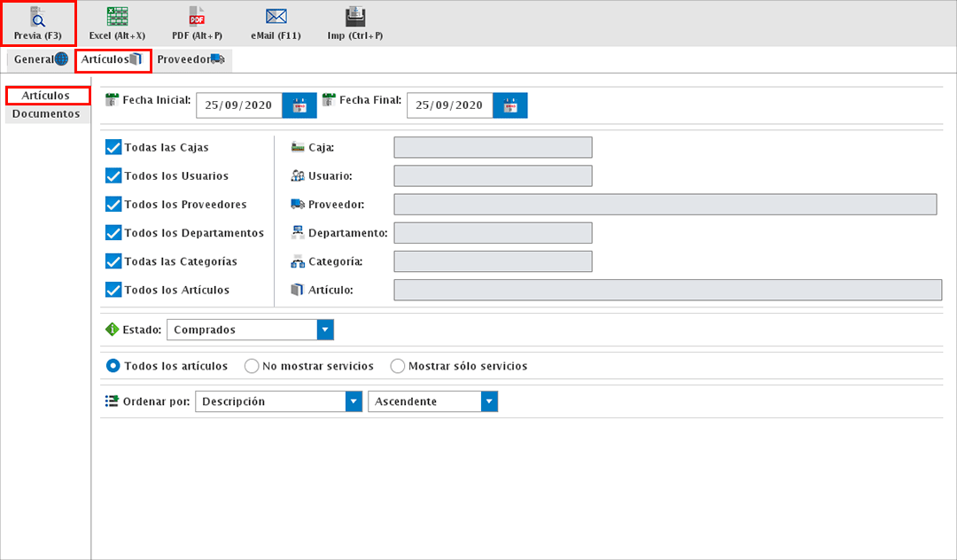Select No mostrar servicios radio option
Screen dimensions: 957x560
click(252, 366)
